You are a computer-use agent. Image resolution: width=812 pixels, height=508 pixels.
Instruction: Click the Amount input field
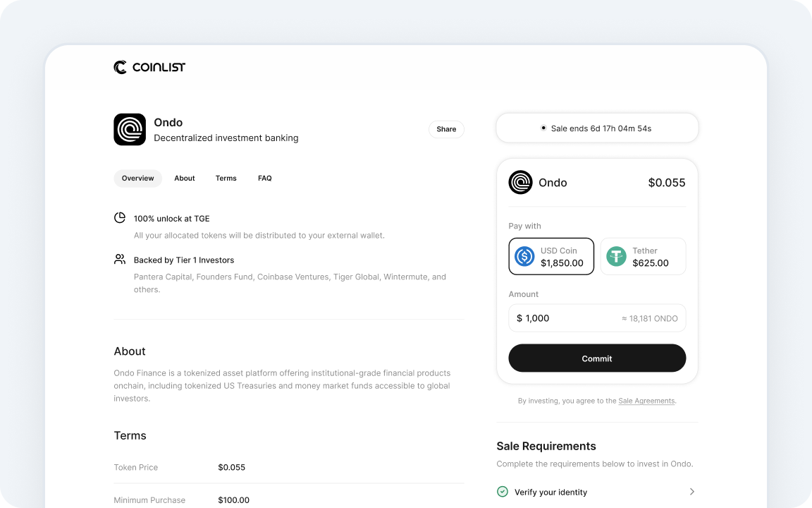[597, 318]
